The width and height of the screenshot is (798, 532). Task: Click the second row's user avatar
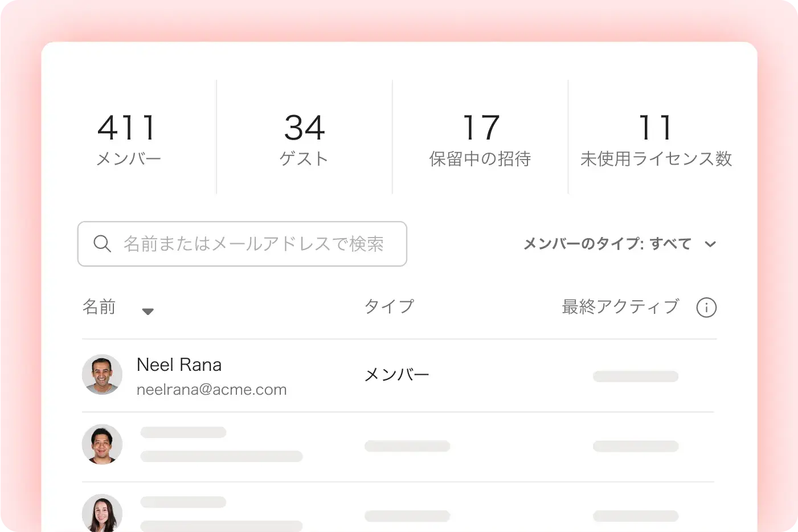(x=103, y=444)
